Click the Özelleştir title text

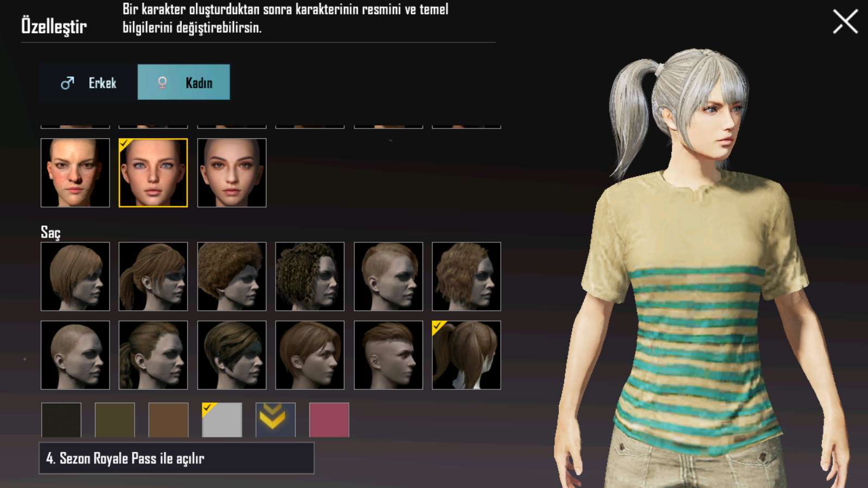pyautogui.click(x=54, y=26)
